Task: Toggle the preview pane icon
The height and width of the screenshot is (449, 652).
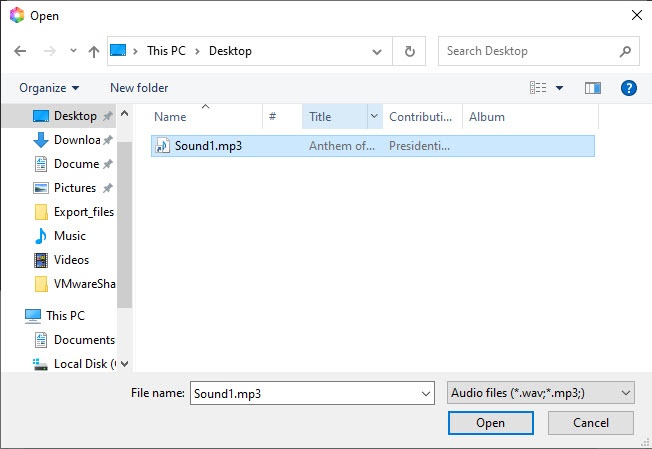Action: point(593,88)
